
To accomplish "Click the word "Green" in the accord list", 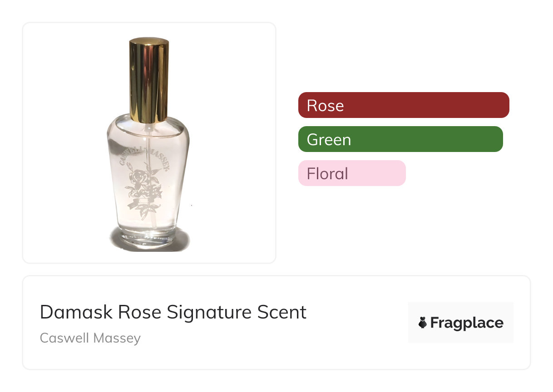I will click(329, 139).
